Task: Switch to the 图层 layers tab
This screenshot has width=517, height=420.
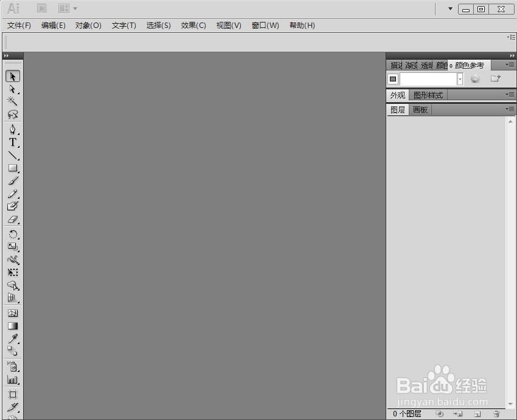Action: point(398,109)
